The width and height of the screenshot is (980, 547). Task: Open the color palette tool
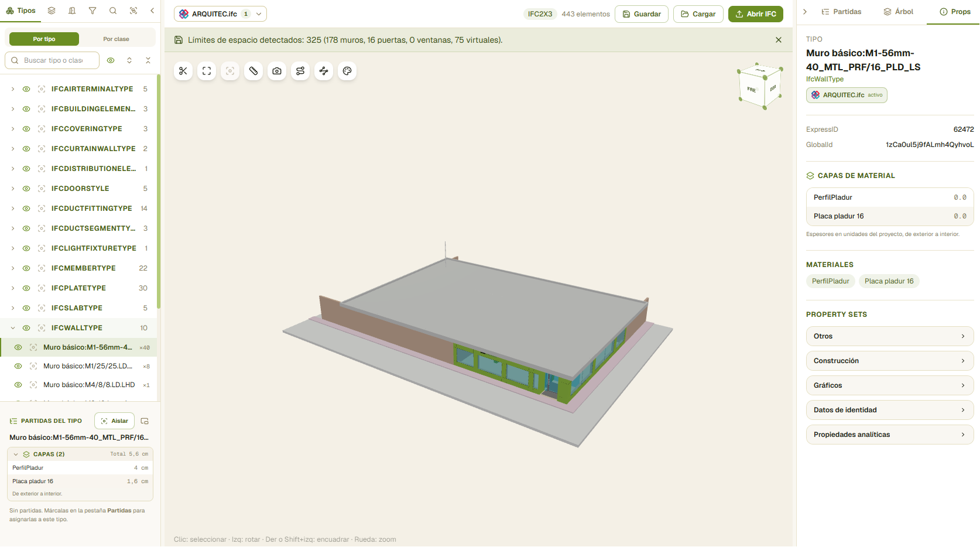pyautogui.click(x=347, y=71)
